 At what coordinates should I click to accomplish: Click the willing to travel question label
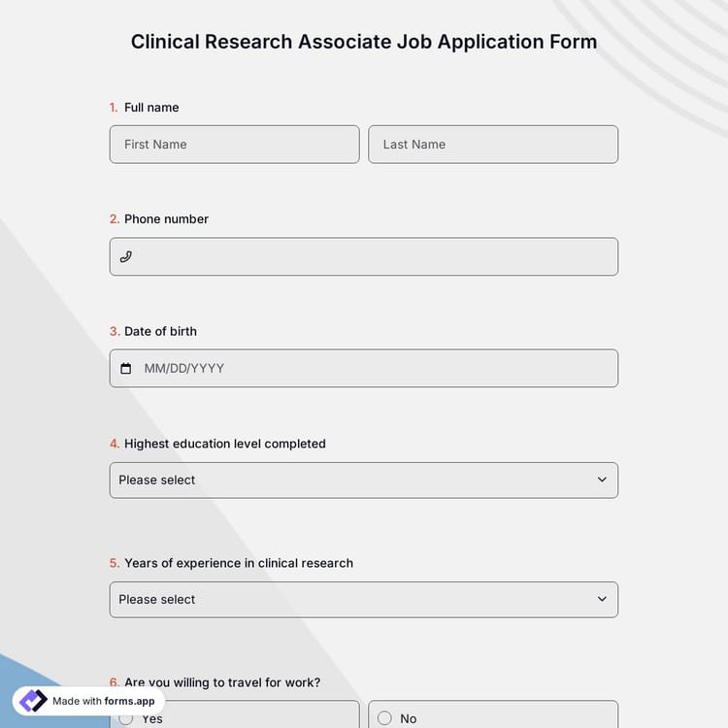pyautogui.click(x=221, y=682)
